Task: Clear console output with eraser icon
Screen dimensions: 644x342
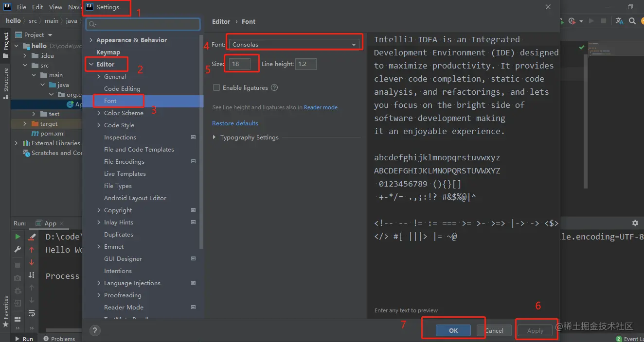Action: point(32,237)
